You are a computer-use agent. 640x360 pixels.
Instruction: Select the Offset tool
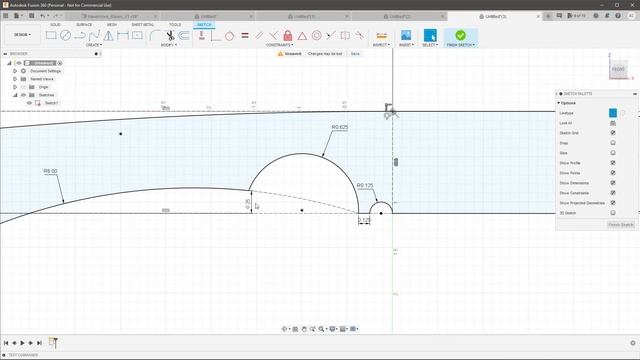(184, 36)
